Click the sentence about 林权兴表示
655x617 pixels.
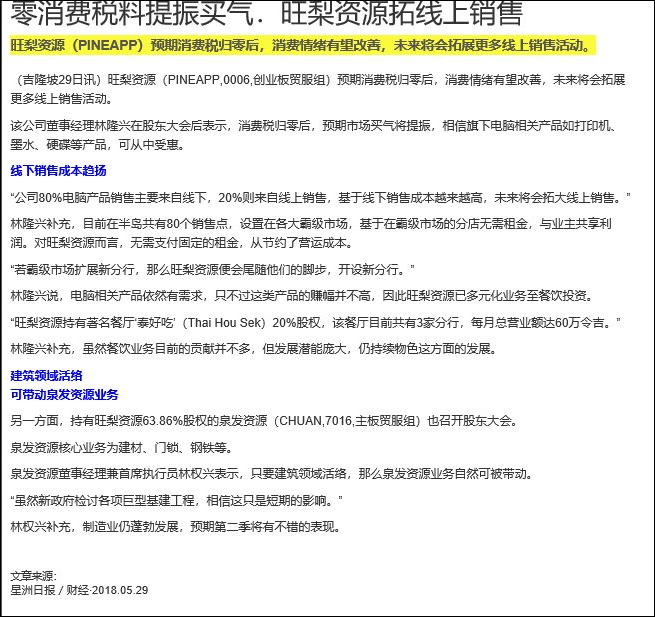272,474
